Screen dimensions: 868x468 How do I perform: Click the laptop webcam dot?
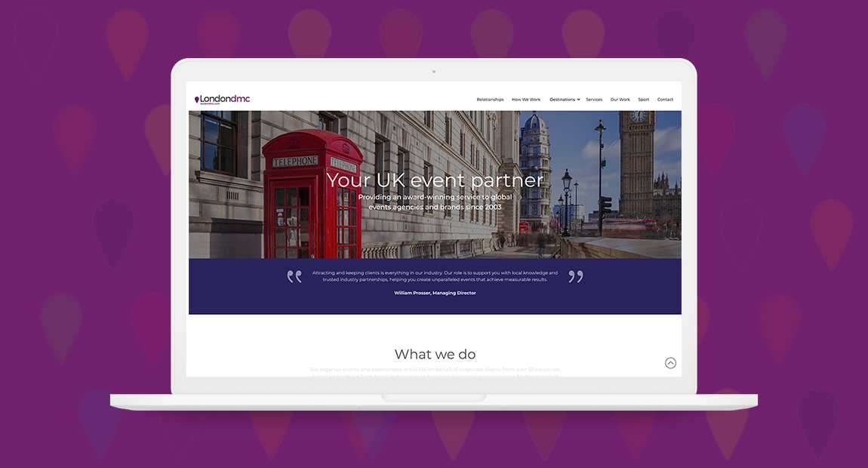point(434,72)
